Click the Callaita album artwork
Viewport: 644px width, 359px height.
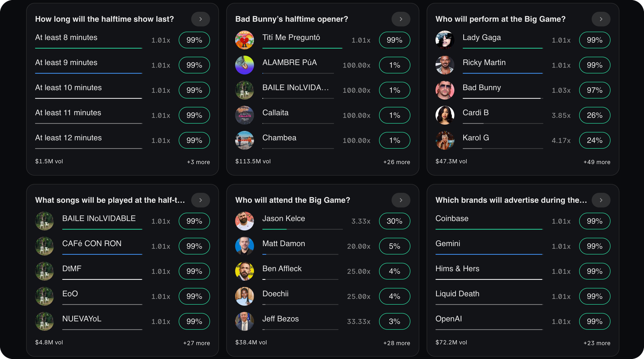[x=244, y=115]
